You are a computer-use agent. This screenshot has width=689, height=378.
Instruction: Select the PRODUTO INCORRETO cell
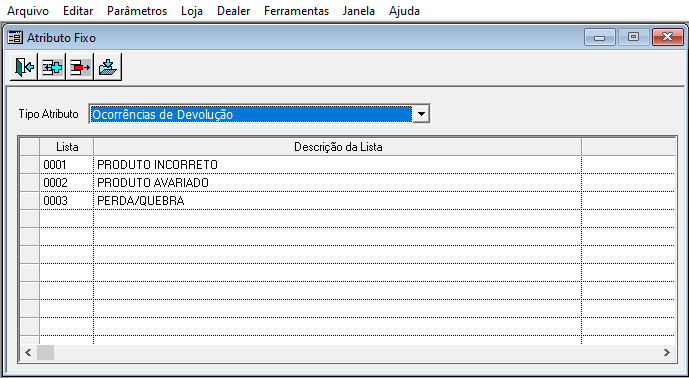pos(337,165)
